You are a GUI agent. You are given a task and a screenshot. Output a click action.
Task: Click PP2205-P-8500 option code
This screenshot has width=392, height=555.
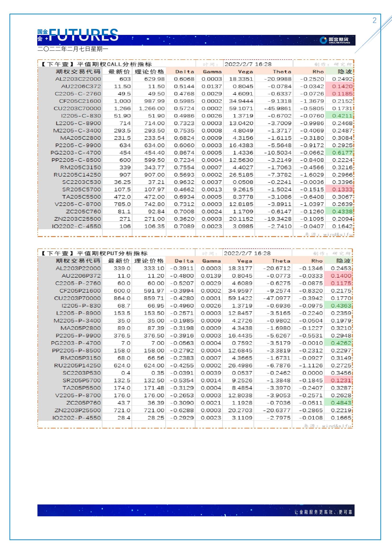point(76,350)
